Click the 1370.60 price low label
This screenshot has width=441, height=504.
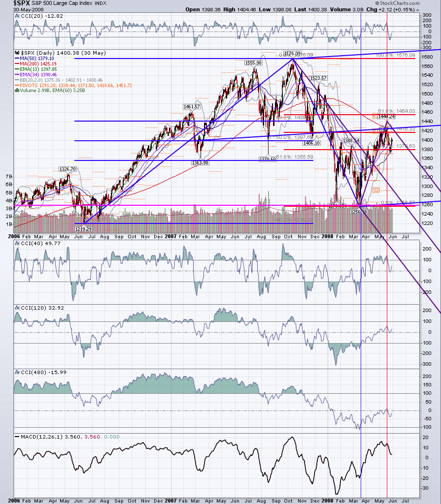[268, 159]
